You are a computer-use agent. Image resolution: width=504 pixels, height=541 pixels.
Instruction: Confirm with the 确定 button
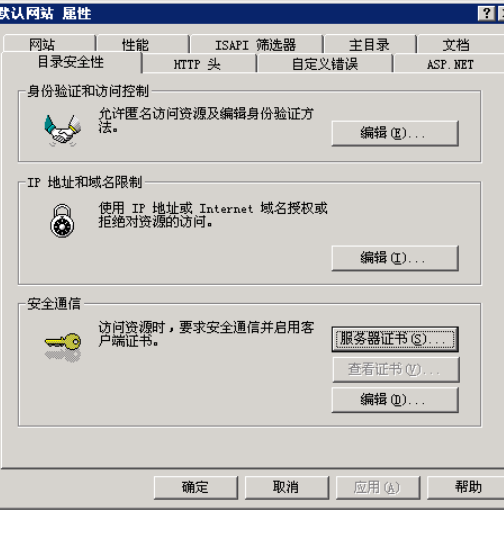(x=196, y=488)
